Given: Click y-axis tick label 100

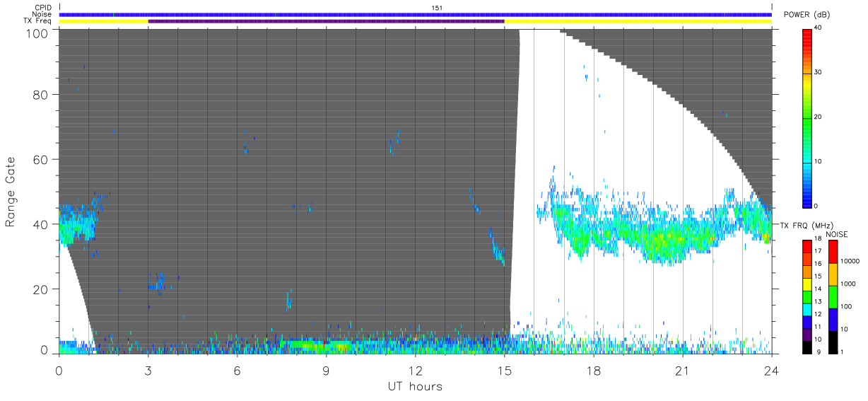Looking at the screenshot, I should (x=37, y=33).
